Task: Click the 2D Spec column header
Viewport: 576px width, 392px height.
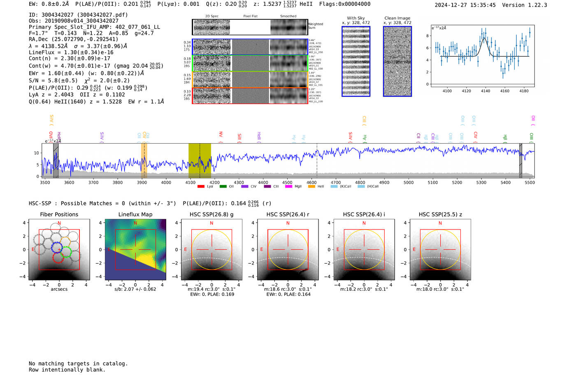Action: click(212, 16)
